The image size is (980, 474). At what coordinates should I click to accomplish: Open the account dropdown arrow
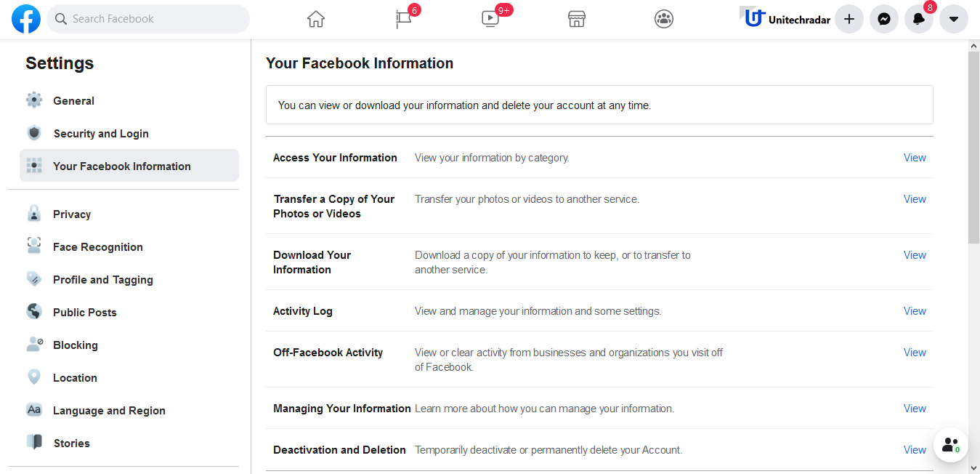(x=953, y=19)
